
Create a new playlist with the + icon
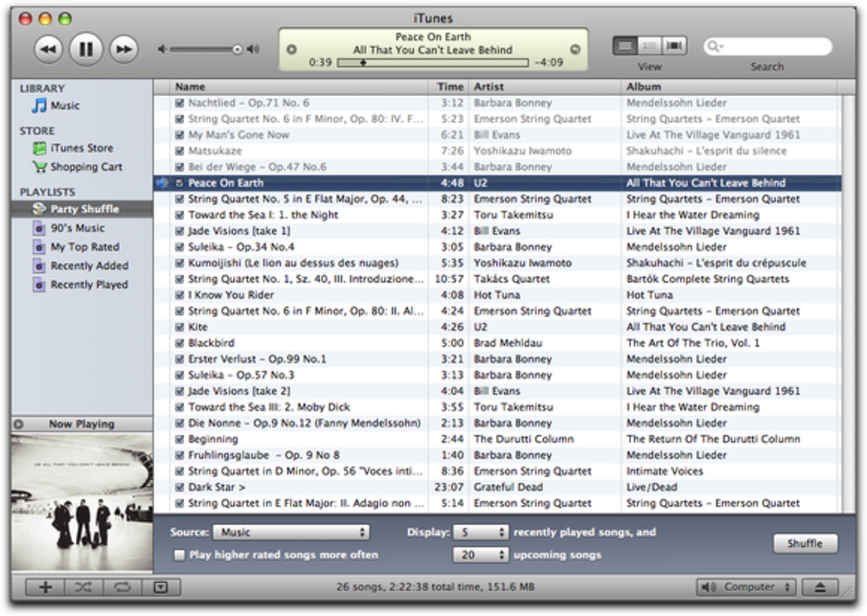45,588
